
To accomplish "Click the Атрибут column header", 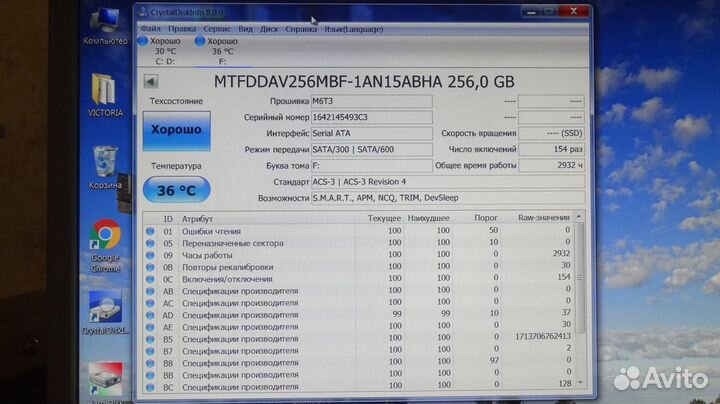I will (197, 219).
